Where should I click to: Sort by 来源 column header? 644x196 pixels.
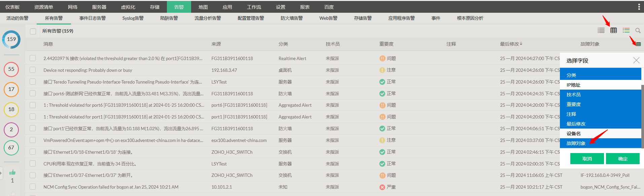pos(216,44)
